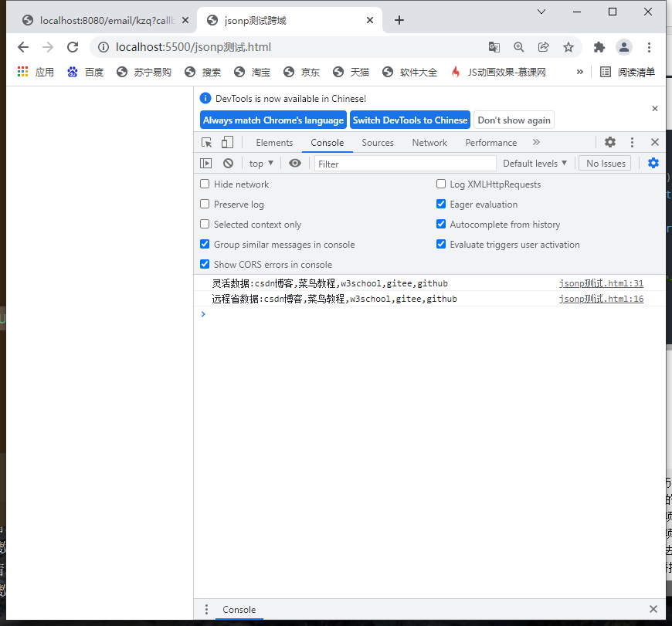Click Switch DevTools to Chinese
672x626 pixels.
point(410,120)
